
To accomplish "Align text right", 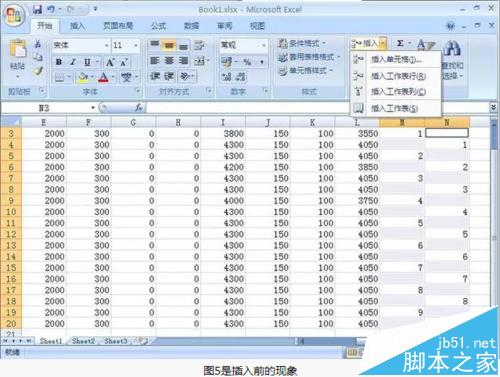I will tap(183, 61).
